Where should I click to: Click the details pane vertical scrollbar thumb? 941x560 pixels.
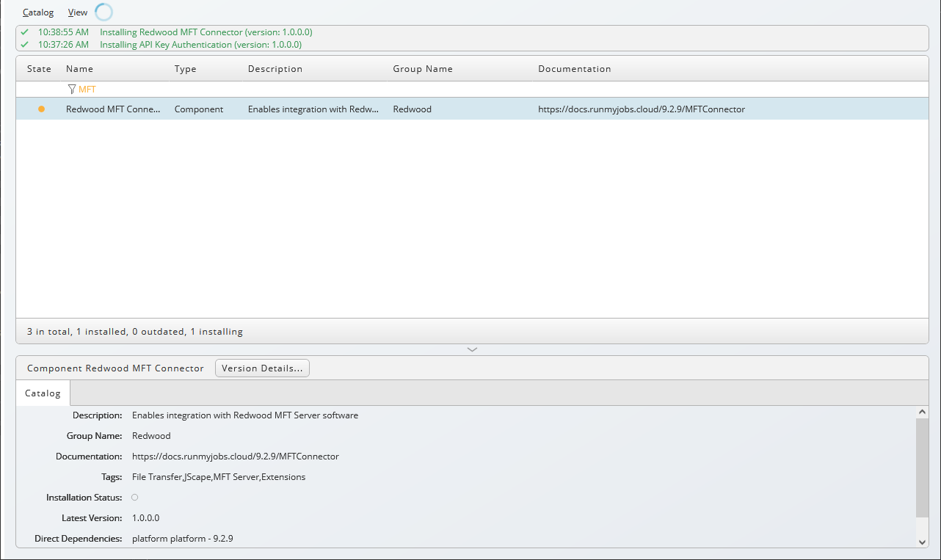(922, 468)
